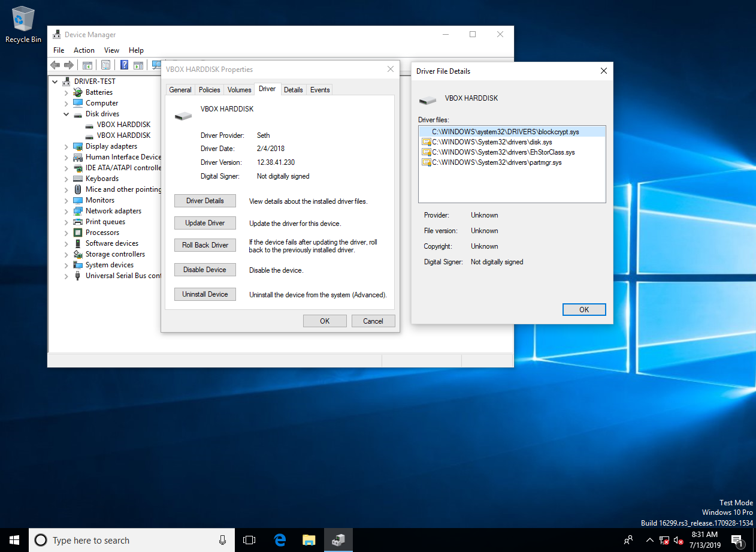Expand the Keyboards category
756x552 pixels.
point(66,179)
